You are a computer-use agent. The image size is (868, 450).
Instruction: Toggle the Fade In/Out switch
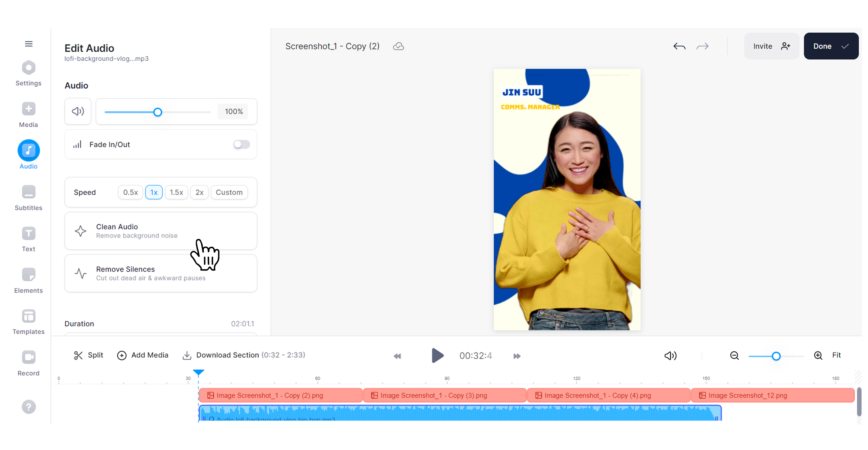241,144
